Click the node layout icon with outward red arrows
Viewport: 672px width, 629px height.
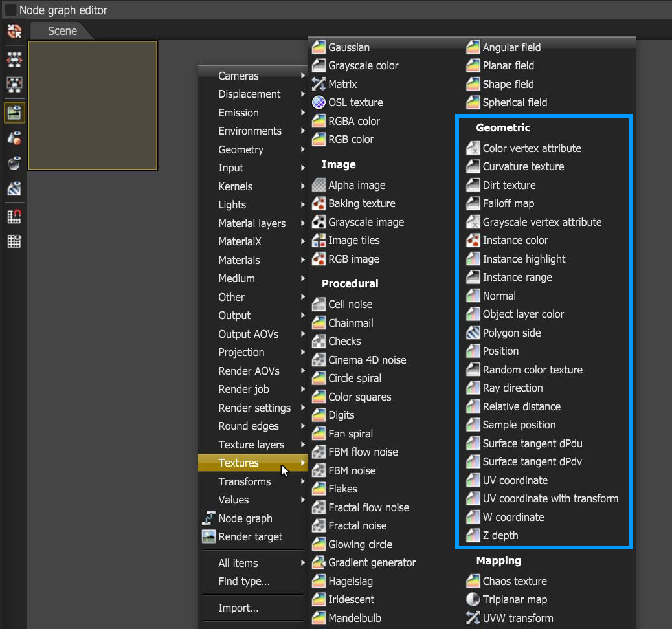(14, 60)
